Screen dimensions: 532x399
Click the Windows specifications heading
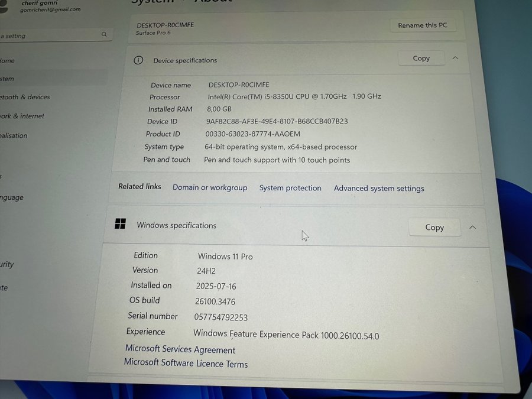tap(176, 225)
